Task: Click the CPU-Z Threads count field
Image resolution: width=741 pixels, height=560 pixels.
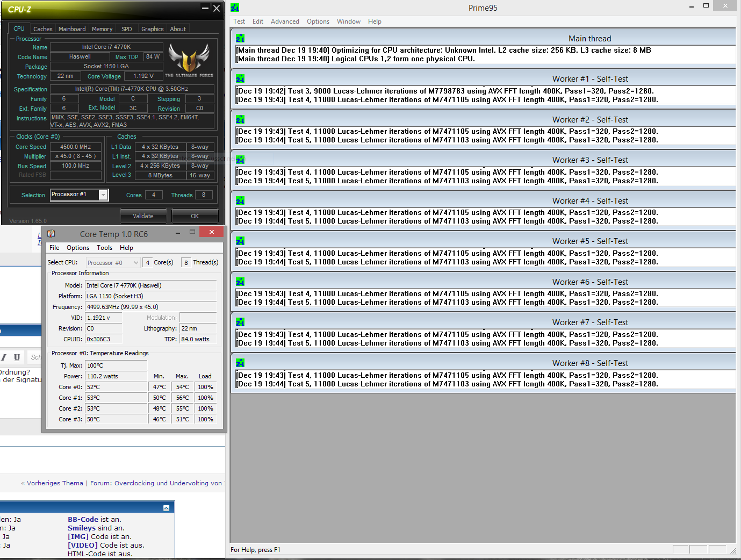Action: click(204, 195)
